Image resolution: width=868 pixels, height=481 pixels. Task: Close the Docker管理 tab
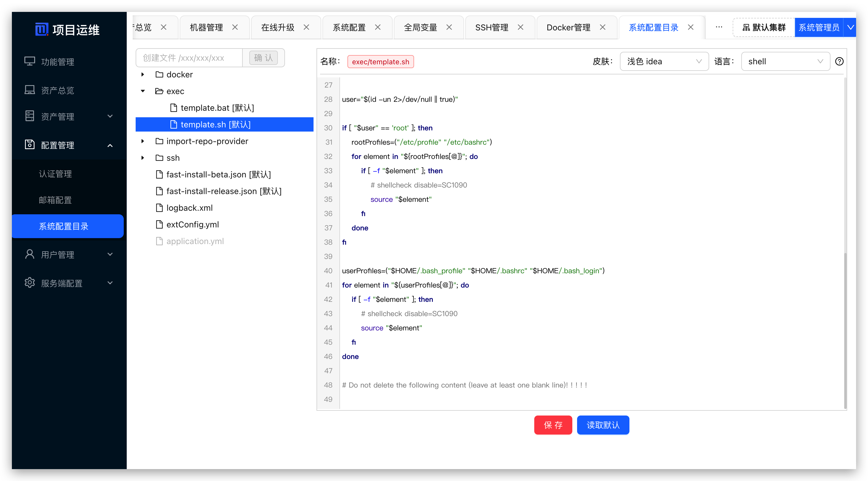pos(603,27)
